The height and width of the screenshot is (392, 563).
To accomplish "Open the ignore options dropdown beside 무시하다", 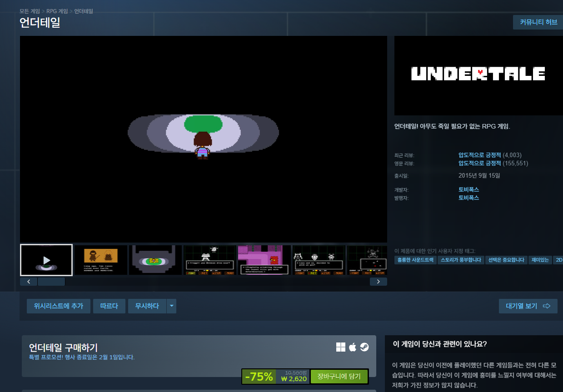I will (171, 306).
